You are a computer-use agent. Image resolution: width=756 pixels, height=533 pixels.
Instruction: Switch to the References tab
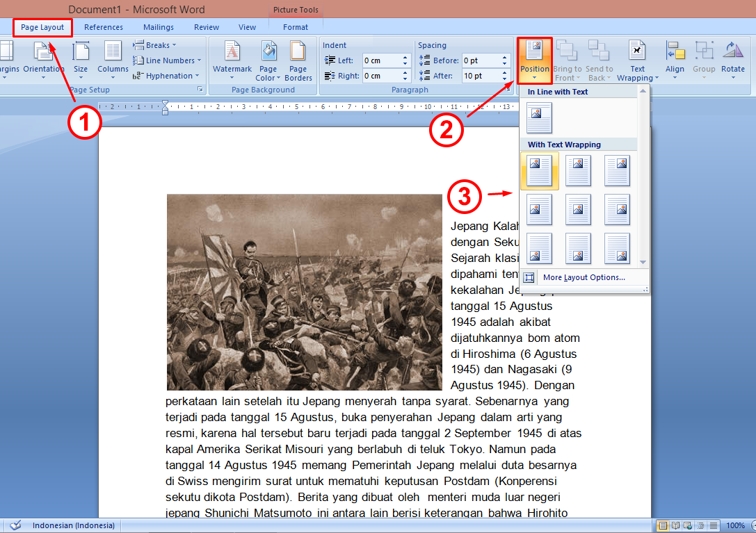point(103,28)
